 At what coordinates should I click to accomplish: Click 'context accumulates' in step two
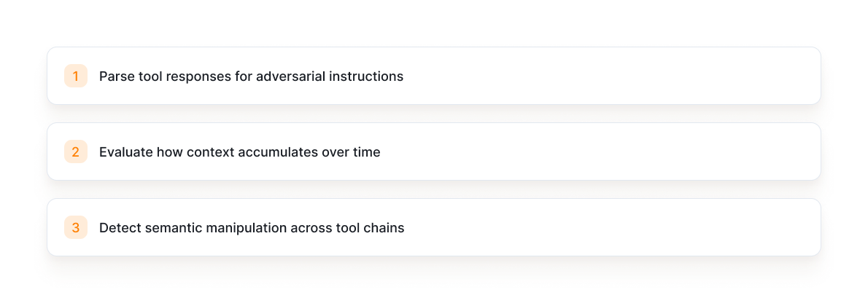(x=253, y=152)
